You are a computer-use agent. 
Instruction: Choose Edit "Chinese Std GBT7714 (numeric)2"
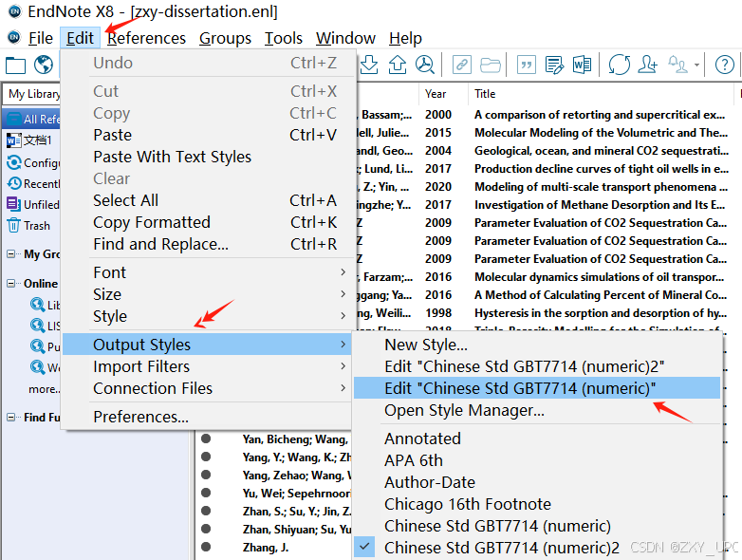point(537,366)
